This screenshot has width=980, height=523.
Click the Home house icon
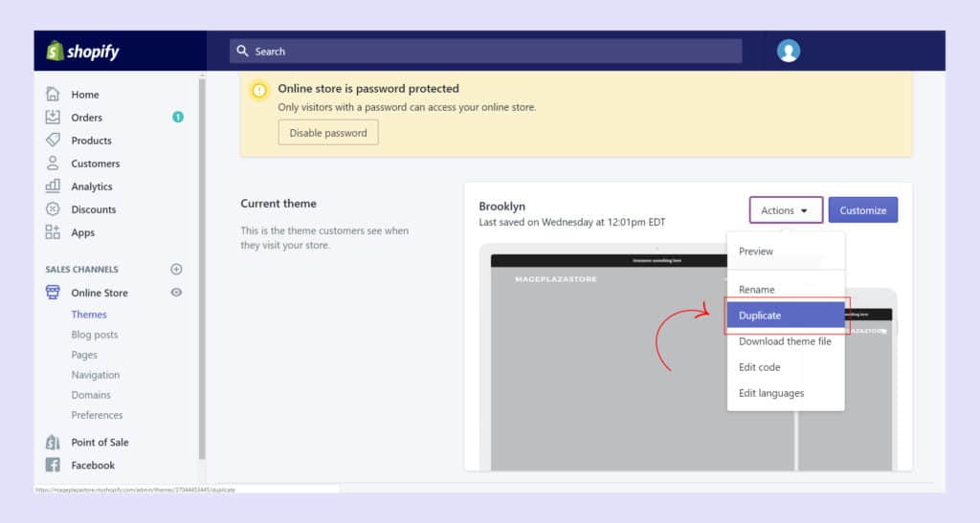(53, 95)
